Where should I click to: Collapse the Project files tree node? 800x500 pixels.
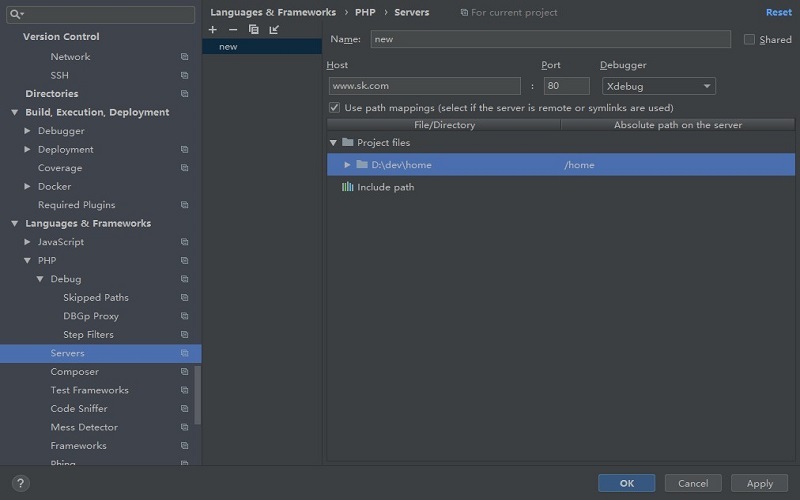(334, 143)
